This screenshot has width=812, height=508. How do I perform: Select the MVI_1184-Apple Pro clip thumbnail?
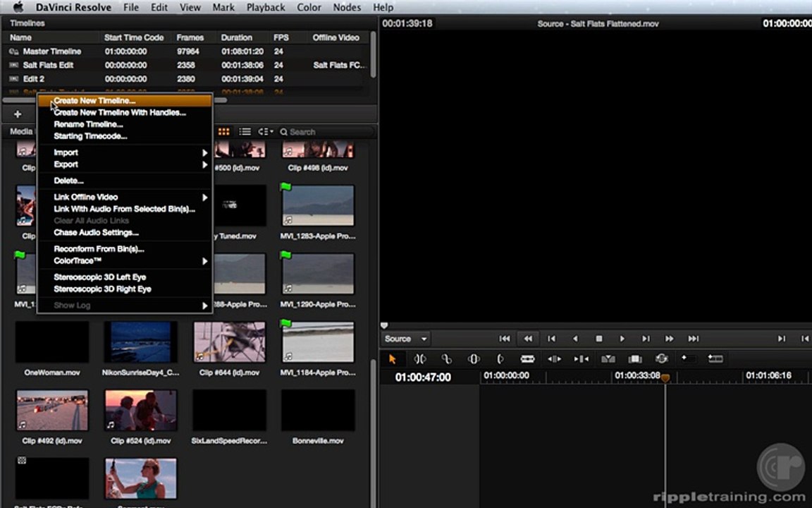click(318, 342)
